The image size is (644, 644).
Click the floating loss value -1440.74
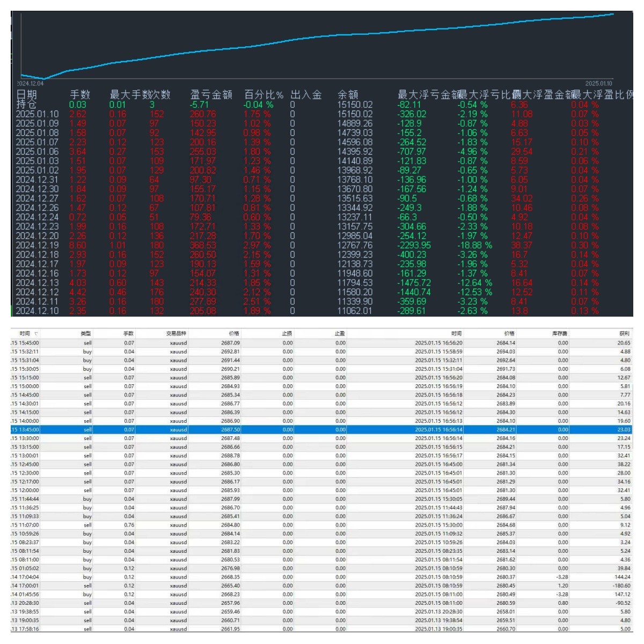414,292
